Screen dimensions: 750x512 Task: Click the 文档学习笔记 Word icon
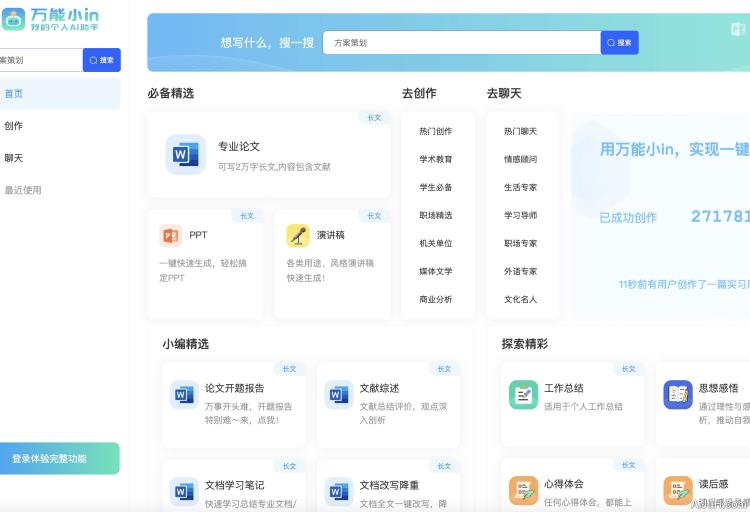184,492
